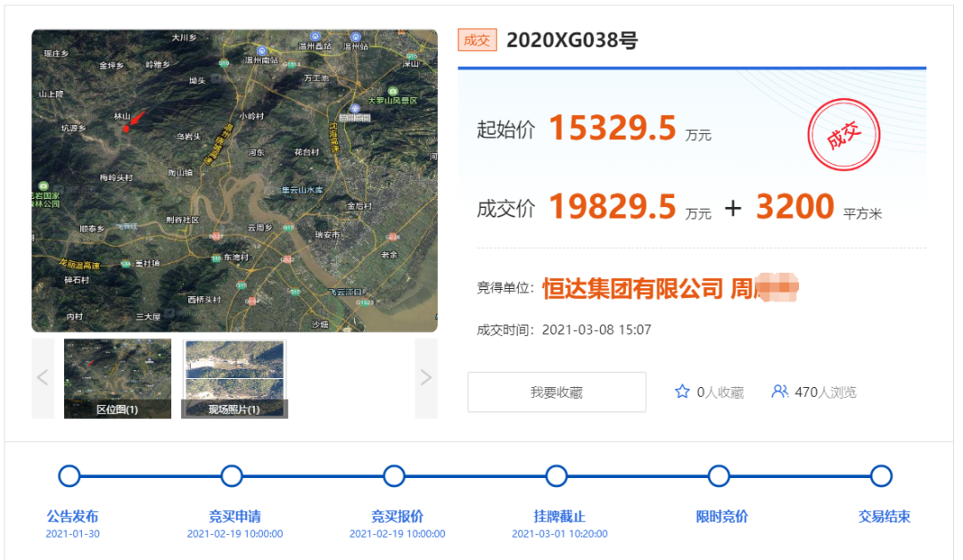
Task: Click the 限时竞价 timeline circle
Action: (x=720, y=476)
